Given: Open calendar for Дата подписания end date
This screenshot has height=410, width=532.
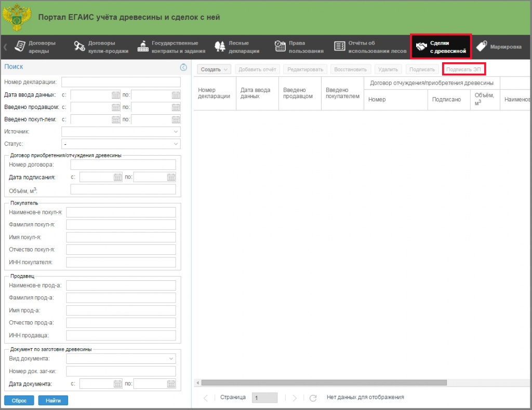Looking at the screenshot, I should [x=171, y=177].
